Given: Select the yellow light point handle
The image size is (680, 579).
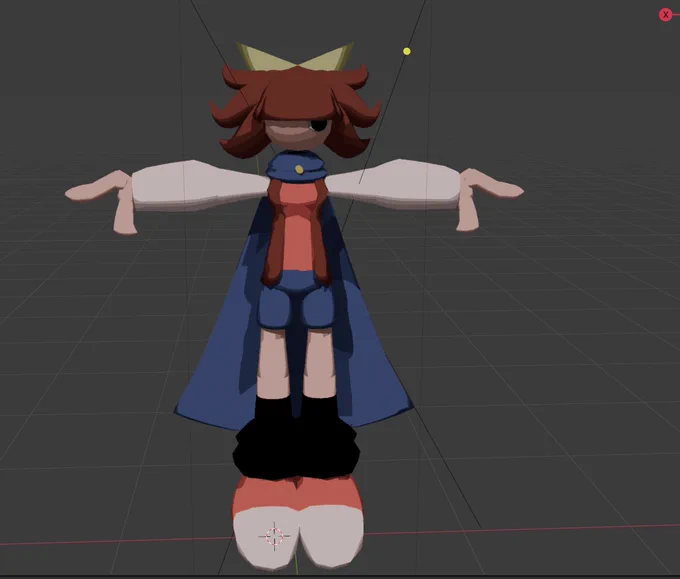Looking at the screenshot, I should pyautogui.click(x=406, y=51).
